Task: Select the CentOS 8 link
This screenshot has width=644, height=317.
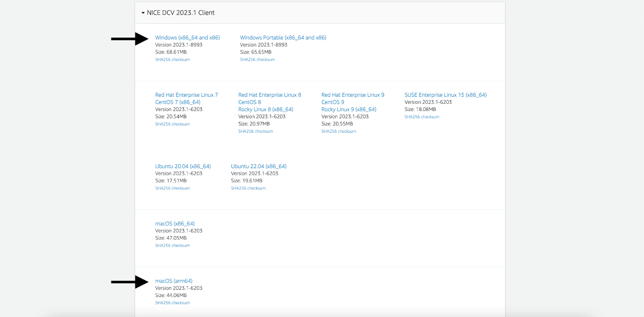Action: point(250,103)
